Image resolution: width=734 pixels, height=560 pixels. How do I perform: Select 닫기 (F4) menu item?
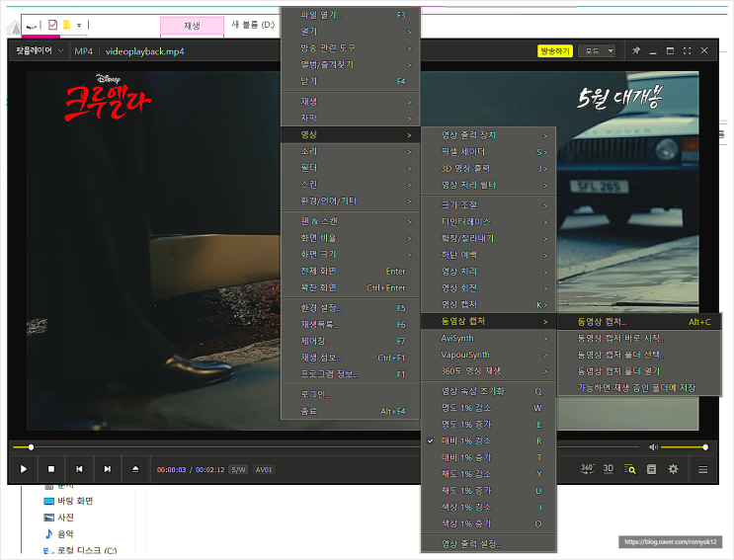click(x=350, y=81)
